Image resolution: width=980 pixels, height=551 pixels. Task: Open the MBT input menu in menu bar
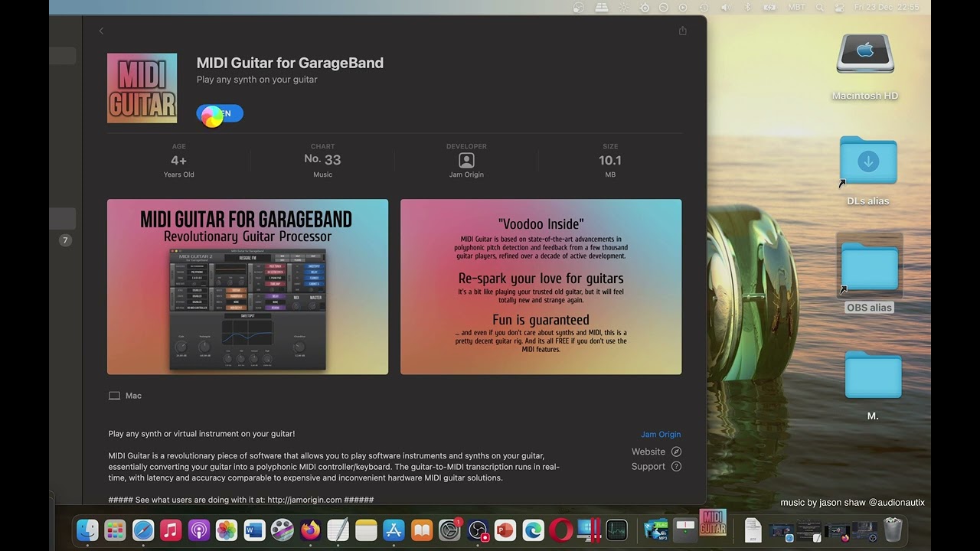click(x=796, y=7)
